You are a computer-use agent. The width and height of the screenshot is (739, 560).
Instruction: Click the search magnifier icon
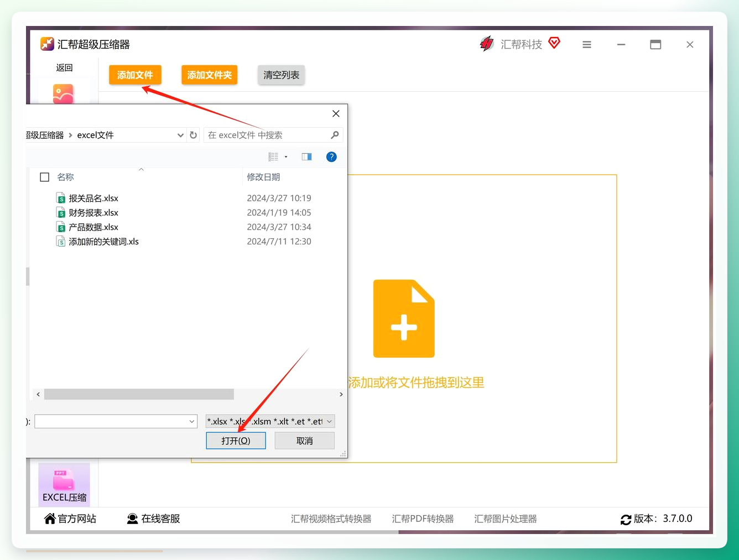[335, 135]
